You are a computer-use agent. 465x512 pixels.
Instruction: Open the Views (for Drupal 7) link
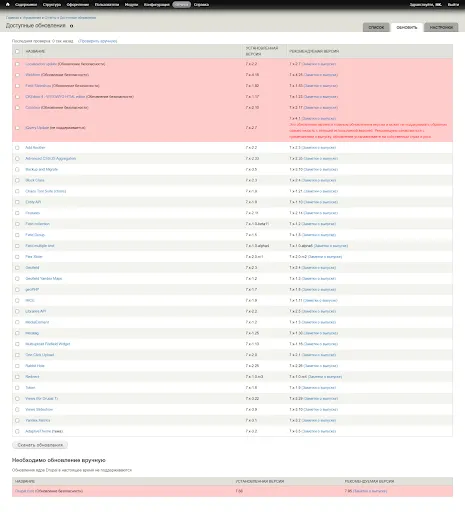[x=42, y=399]
